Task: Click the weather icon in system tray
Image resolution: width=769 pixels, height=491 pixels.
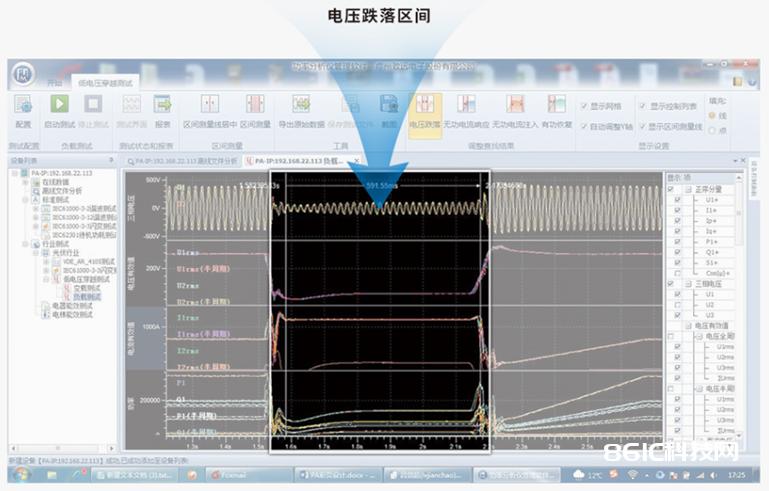Action: (579, 475)
